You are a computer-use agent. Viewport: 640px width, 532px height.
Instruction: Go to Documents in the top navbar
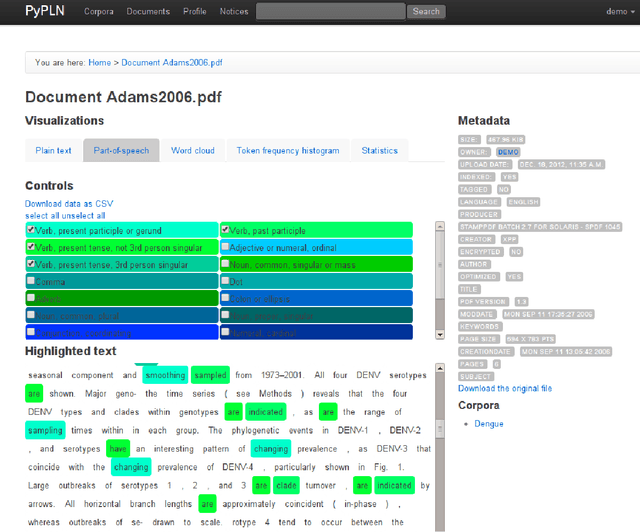point(148,12)
